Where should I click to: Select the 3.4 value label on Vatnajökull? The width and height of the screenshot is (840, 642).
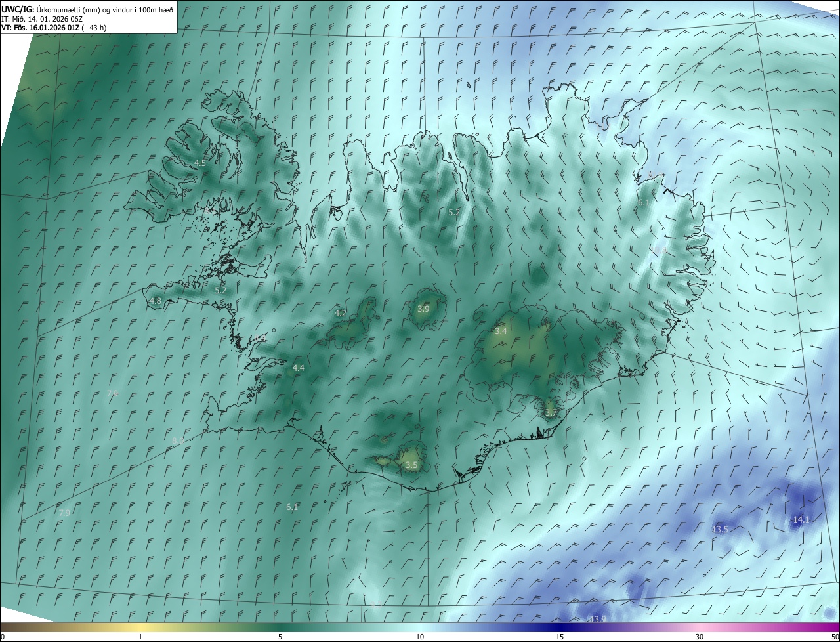tap(501, 332)
